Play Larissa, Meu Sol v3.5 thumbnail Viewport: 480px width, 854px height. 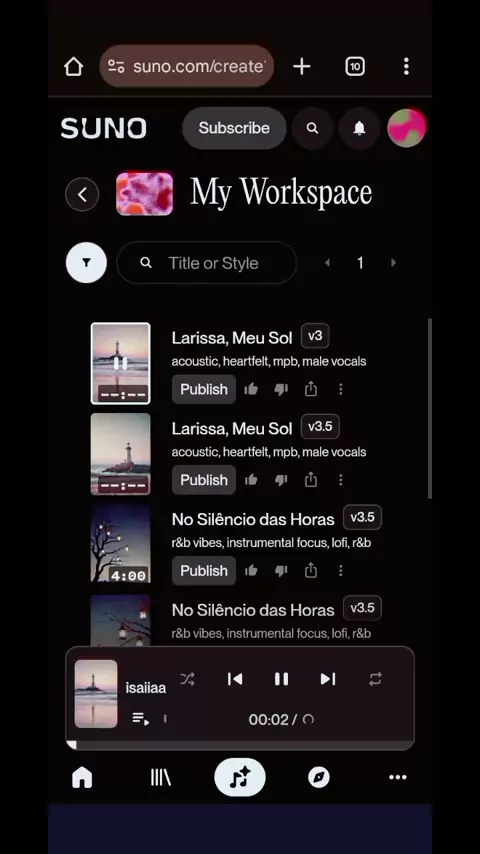click(x=120, y=454)
